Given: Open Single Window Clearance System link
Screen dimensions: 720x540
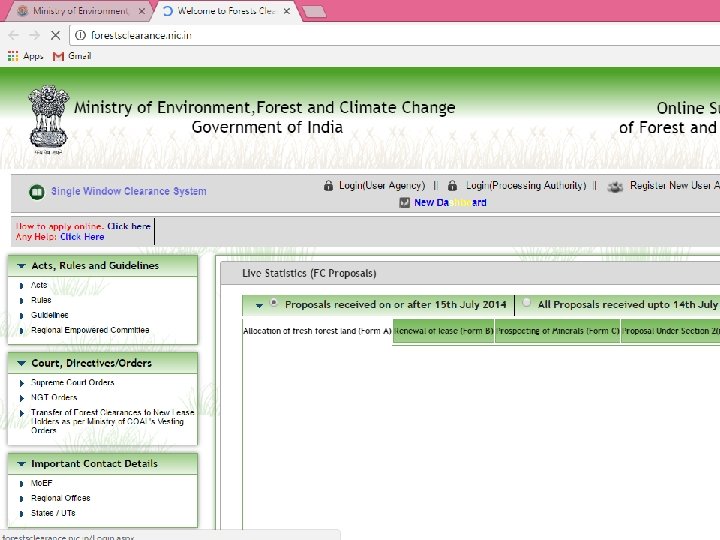Looking at the screenshot, I should click(129, 191).
